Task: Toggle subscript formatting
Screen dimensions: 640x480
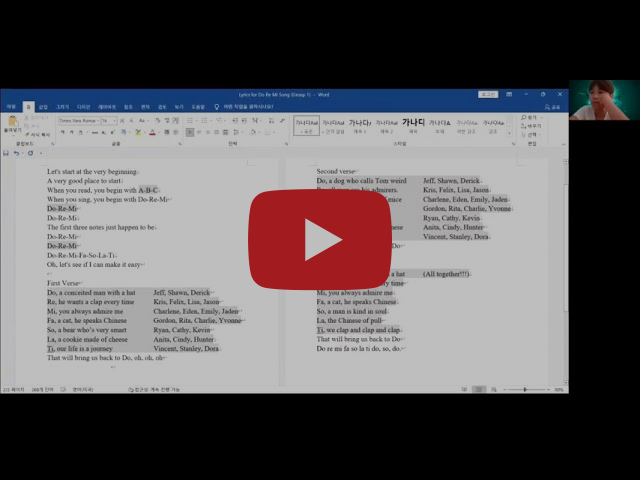Action: [104, 132]
